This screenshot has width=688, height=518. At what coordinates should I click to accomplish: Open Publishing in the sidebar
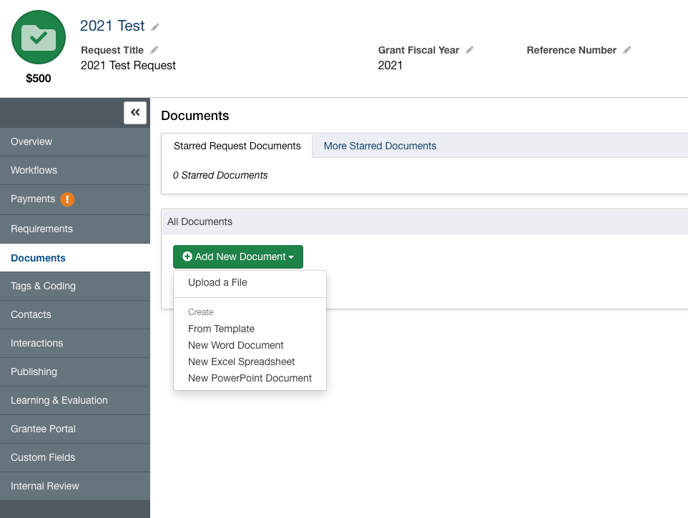tap(75, 372)
